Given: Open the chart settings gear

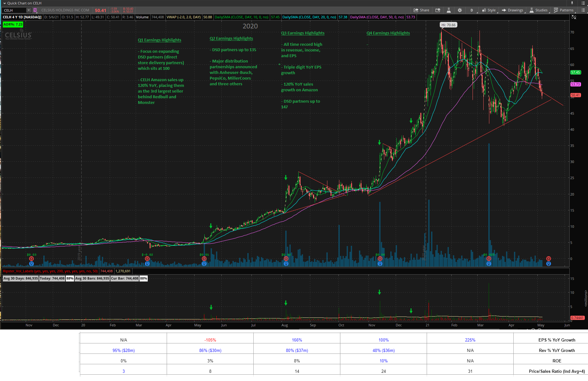Looking at the screenshot, I should pyautogui.click(x=460, y=10).
